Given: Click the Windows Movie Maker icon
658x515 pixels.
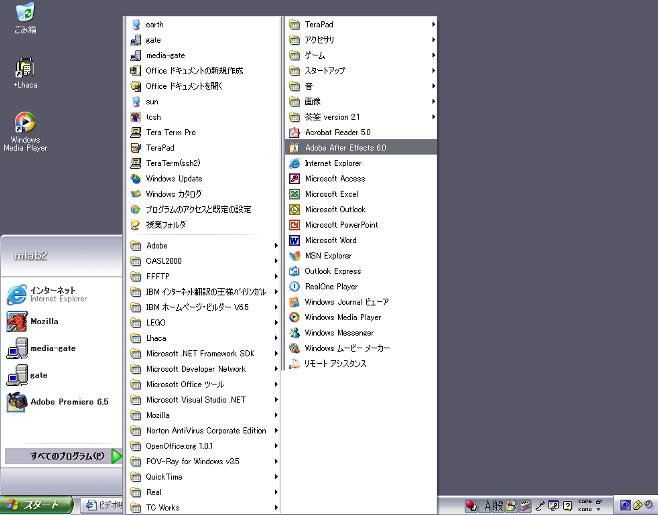Looking at the screenshot, I should pos(295,348).
